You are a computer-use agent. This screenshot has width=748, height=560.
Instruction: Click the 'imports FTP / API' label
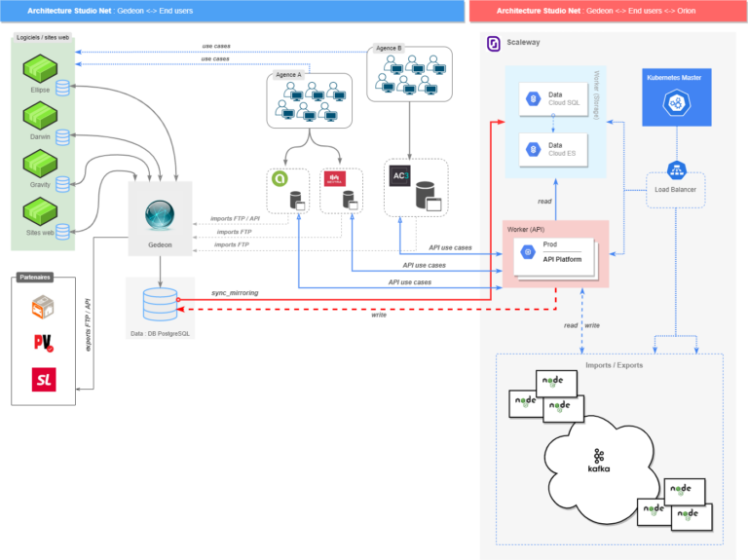[235, 218]
